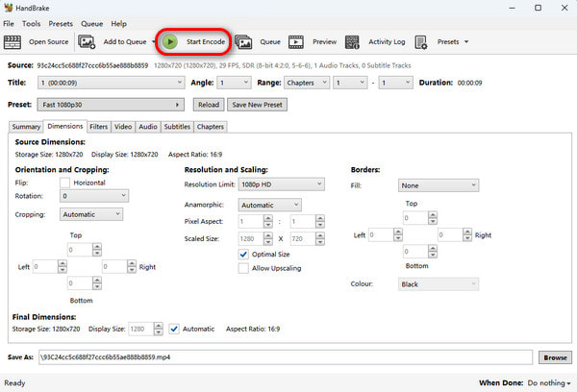Select the Dimensions tab
This screenshot has height=392, width=577.
coord(65,126)
